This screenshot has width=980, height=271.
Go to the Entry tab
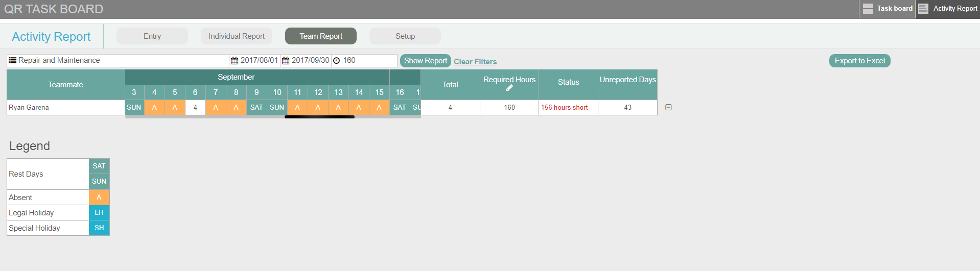click(x=152, y=36)
